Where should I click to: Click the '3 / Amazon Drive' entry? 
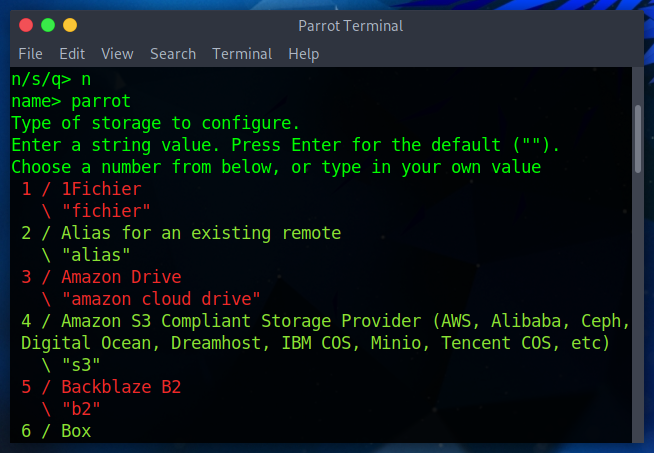pos(101,277)
